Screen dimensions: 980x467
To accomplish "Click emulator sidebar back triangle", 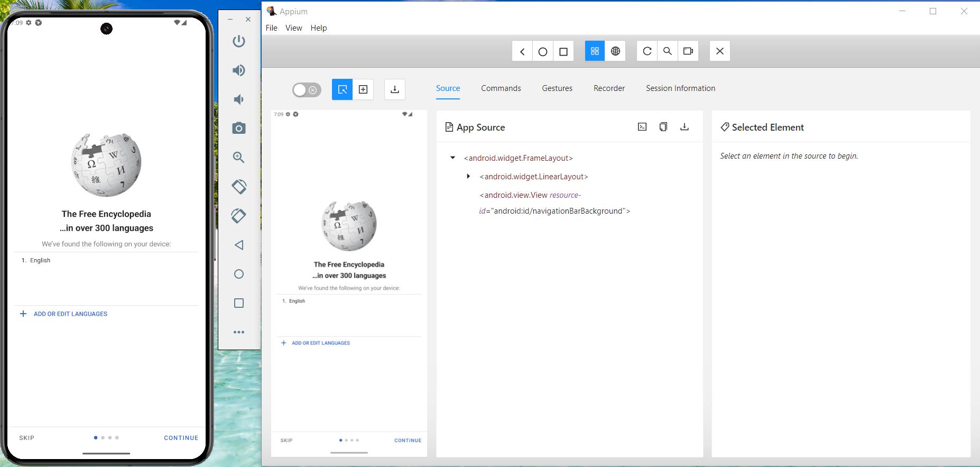I will [239, 245].
